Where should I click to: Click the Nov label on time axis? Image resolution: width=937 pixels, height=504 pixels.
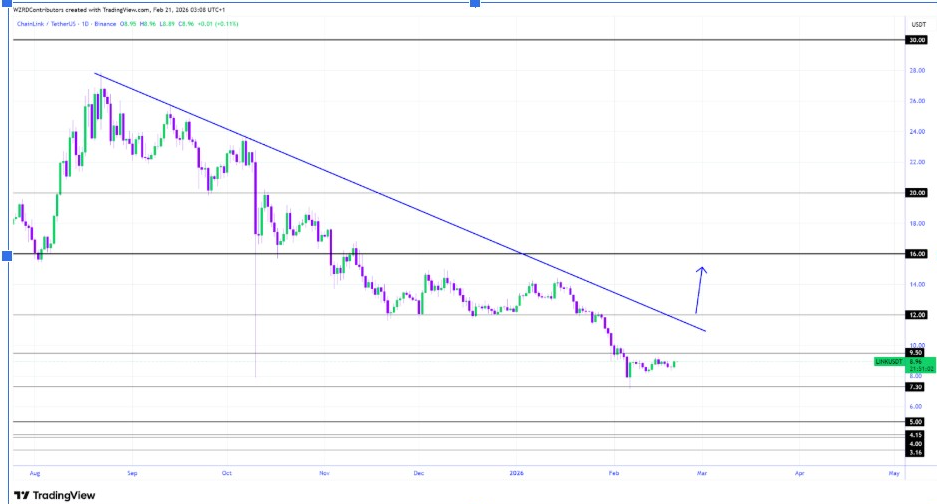point(324,473)
